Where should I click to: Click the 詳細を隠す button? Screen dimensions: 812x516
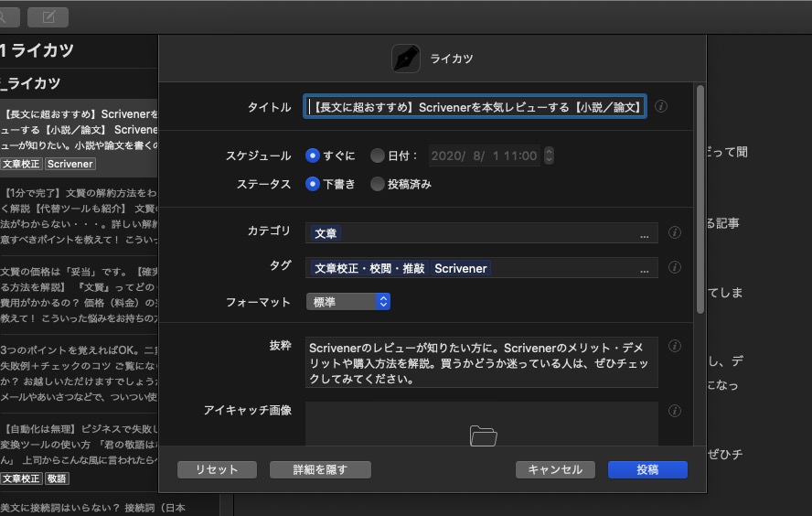320,469
